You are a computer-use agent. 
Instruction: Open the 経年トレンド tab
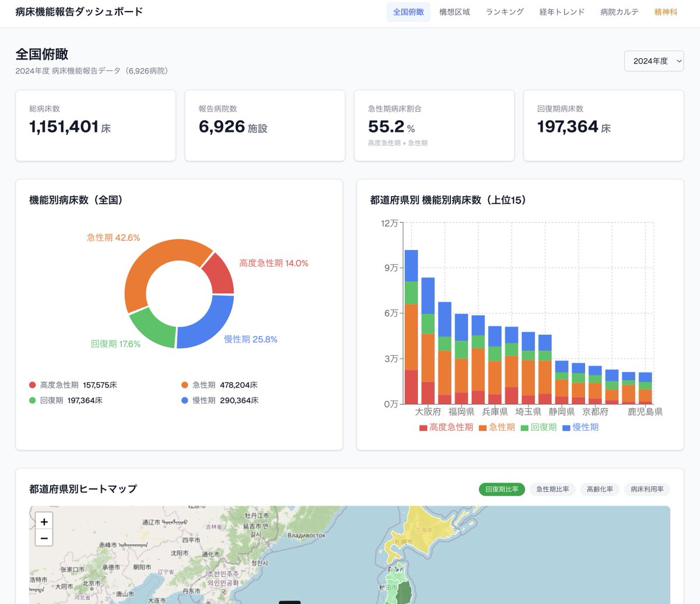pos(562,12)
